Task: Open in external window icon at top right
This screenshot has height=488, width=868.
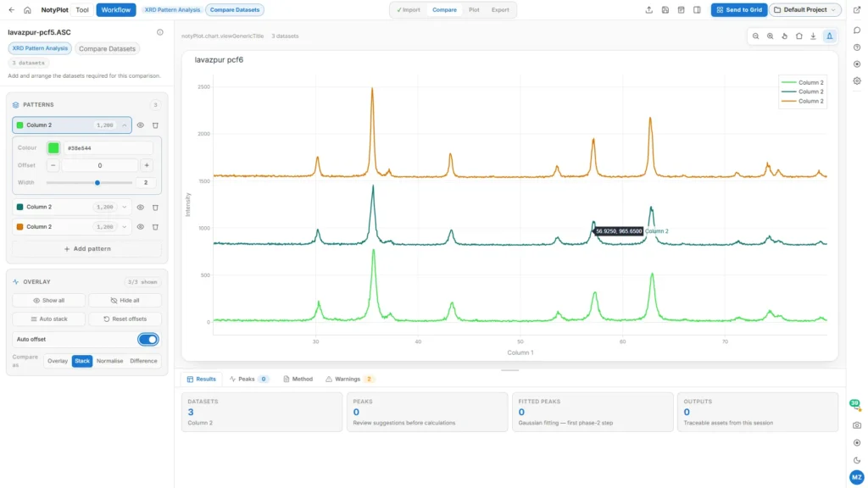Action: pyautogui.click(x=857, y=10)
